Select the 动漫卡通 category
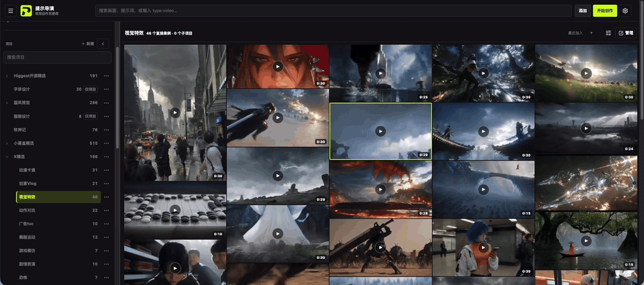Screen dimensions: 644x285 coord(58,170)
